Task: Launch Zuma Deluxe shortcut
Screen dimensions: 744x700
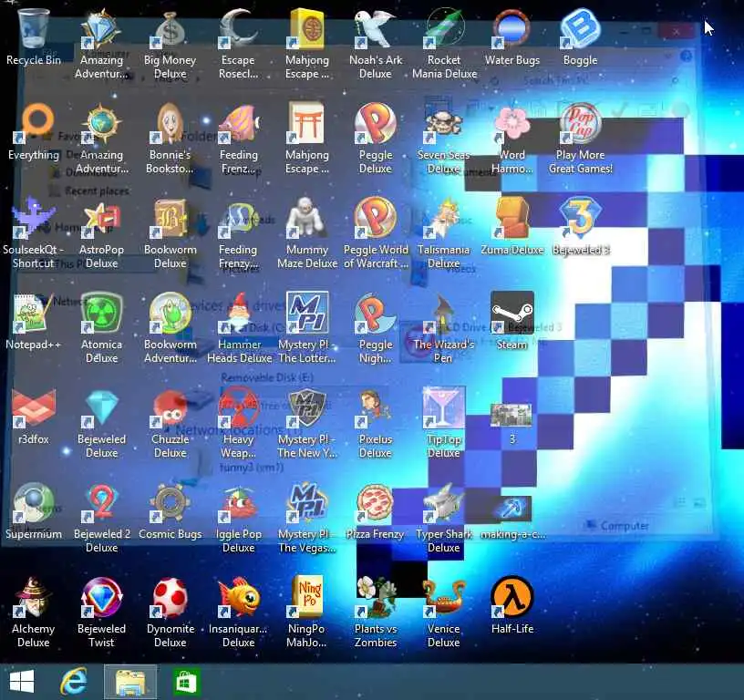Action: coord(512,219)
